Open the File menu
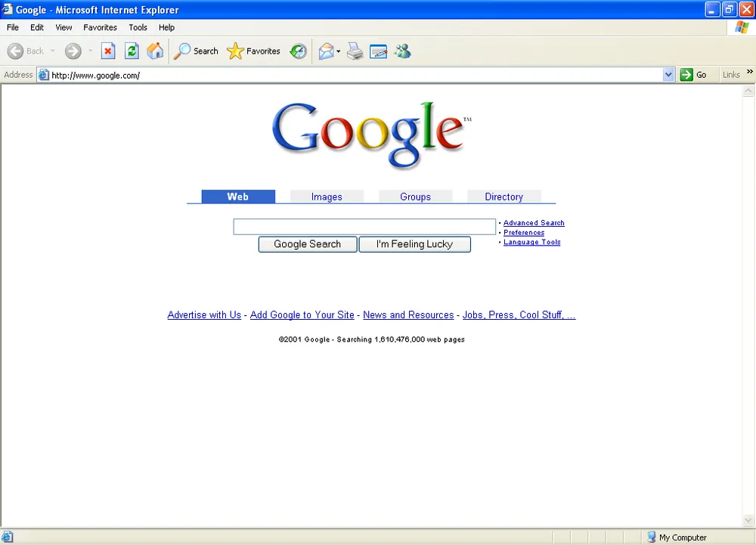The image size is (756, 545). (x=13, y=27)
